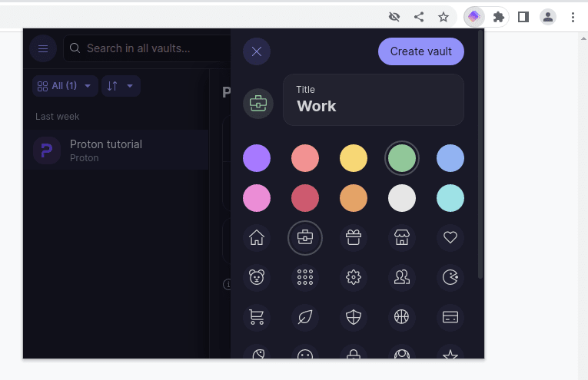The height and width of the screenshot is (380, 588).
Task: Select the bear face vault icon
Action: click(257, 277)
